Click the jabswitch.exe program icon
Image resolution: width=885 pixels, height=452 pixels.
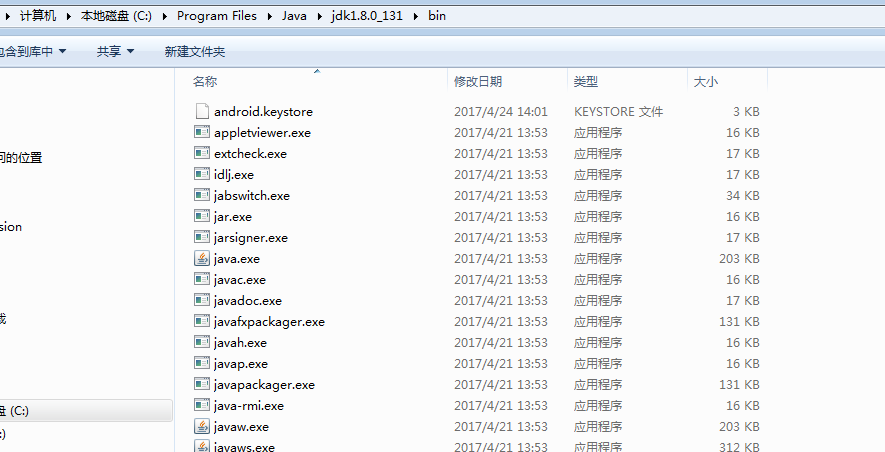tap(202, 195)
